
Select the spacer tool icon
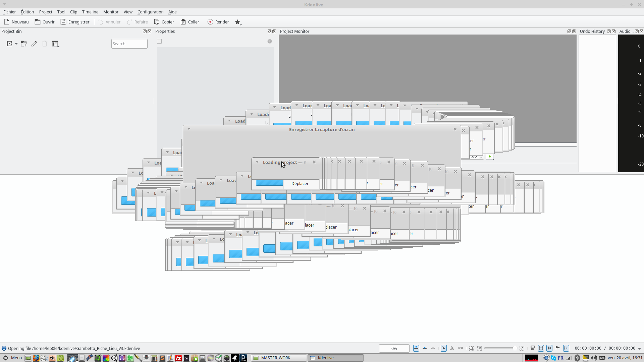click(461, 348)
